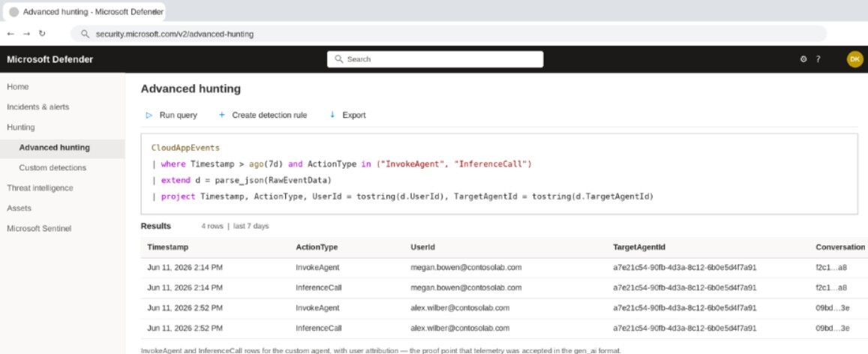Screen dimensions: 868x354
Task: Click alex.wilber email in InferenceCall row
Action: [x=459, y=328]
